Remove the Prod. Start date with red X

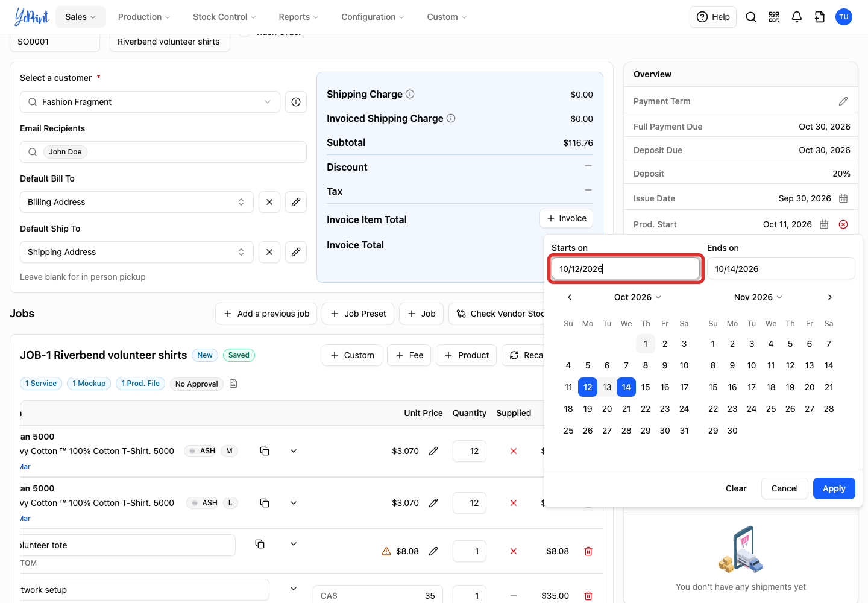pos(843,224)
